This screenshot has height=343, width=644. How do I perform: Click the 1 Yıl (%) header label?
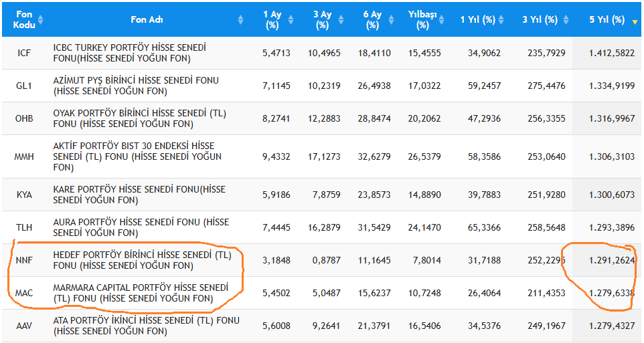tap(478, 19)
